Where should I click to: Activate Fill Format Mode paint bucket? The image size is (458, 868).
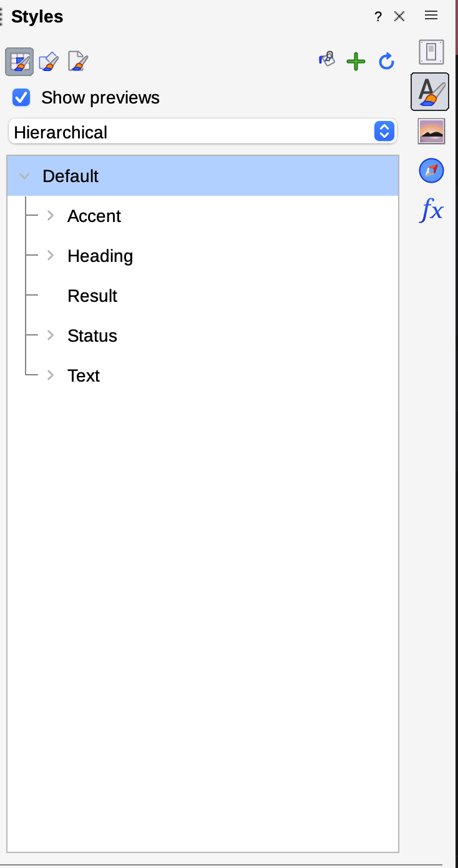click(x=327, y=60)
